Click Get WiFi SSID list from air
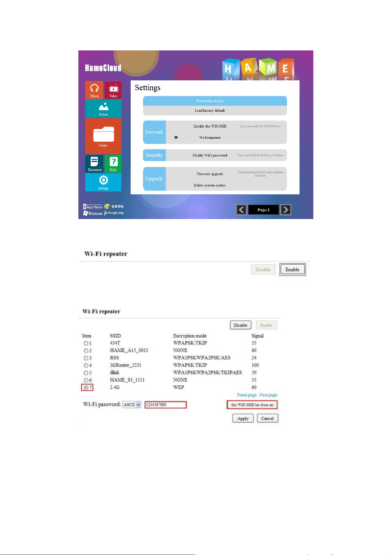 click(x=252, y=405)
